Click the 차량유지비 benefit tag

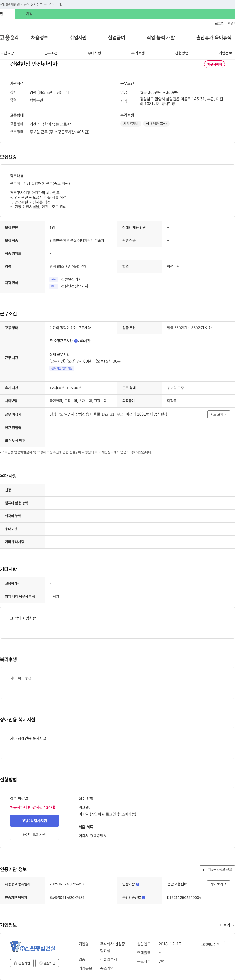[131, 124]
